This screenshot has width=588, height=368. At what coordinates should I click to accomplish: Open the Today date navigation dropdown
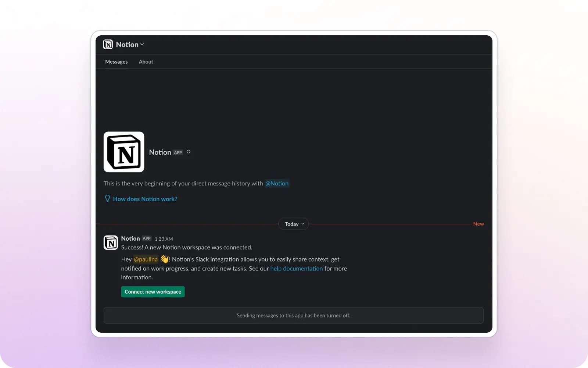tap(293, 224)
